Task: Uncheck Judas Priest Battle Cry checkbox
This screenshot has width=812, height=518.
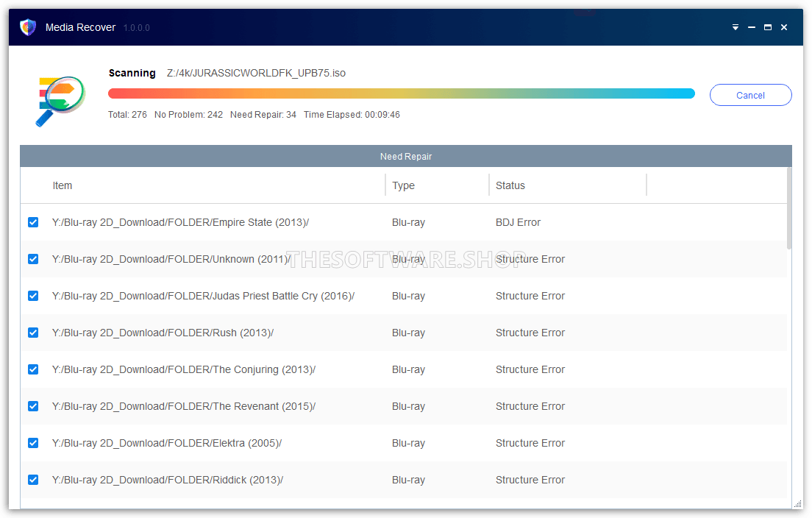Action: [x=33, y=296]
